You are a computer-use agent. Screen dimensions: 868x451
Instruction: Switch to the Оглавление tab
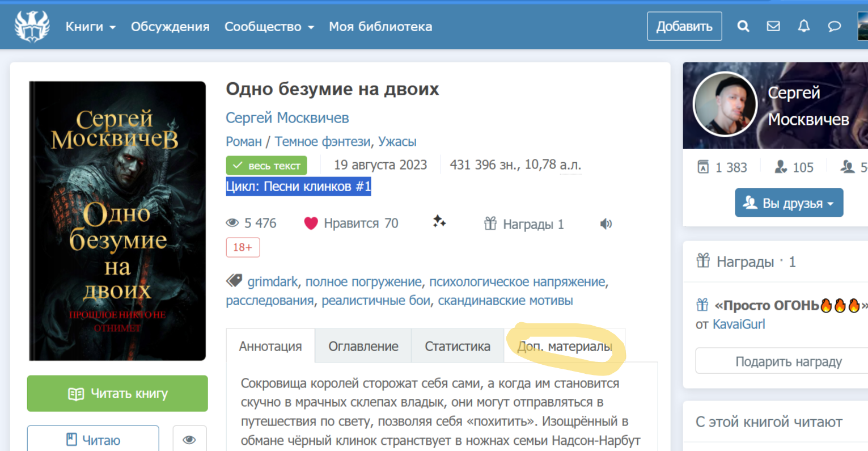coord(363,346)
